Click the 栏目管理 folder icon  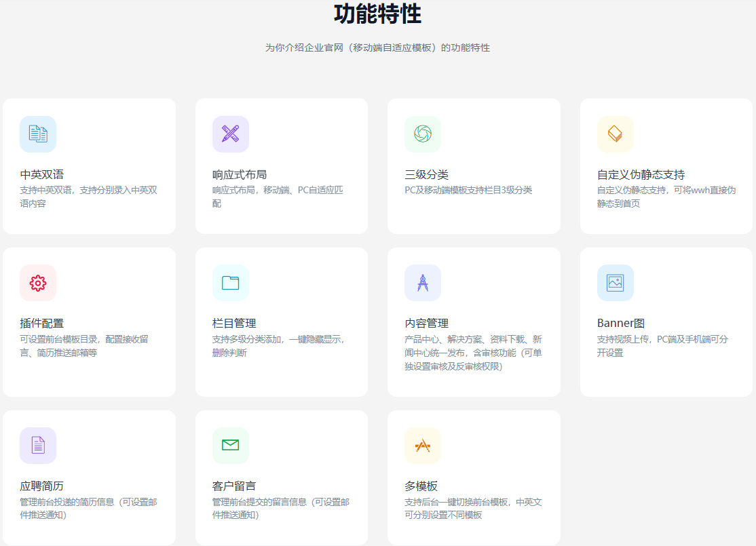(x=230, y=283)
